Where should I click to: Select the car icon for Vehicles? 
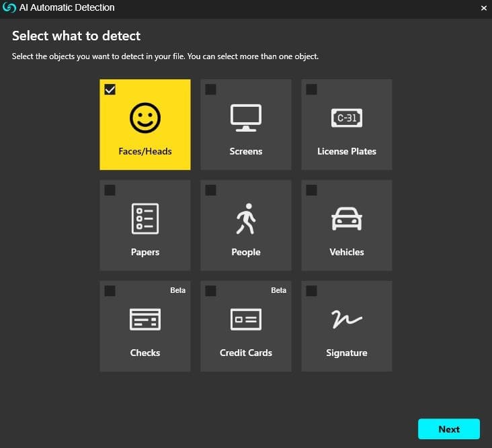(346, 219)
